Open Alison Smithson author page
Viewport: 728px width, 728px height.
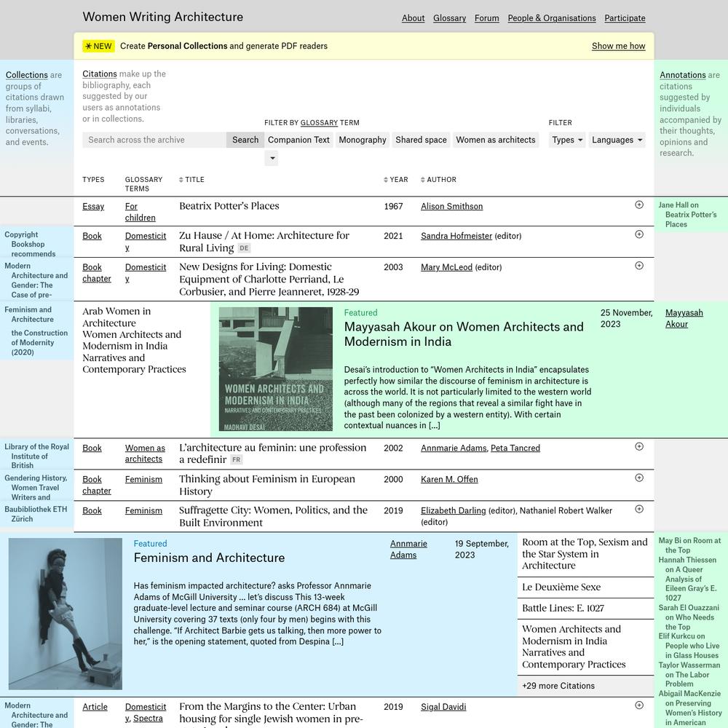(x=451, y=206)
